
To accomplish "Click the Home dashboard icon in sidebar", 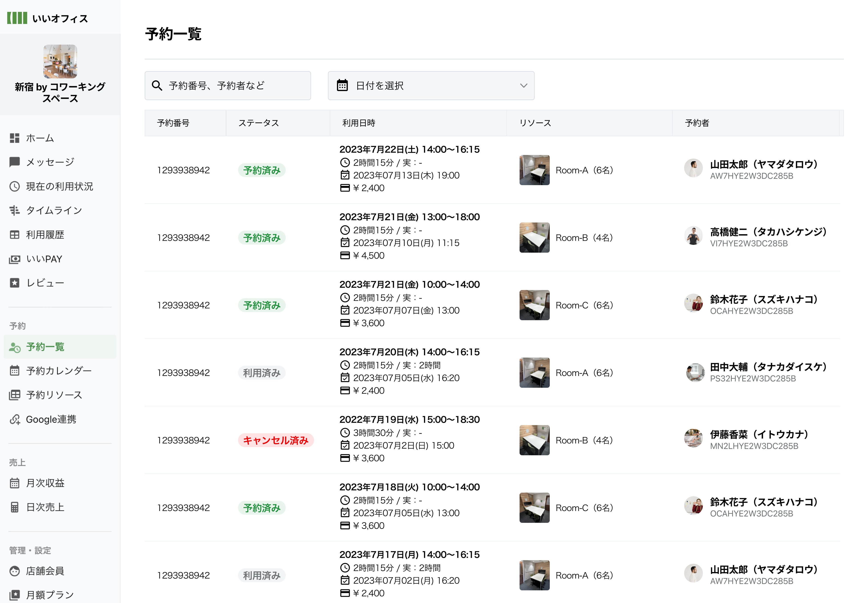I will [x=14, y=138].
